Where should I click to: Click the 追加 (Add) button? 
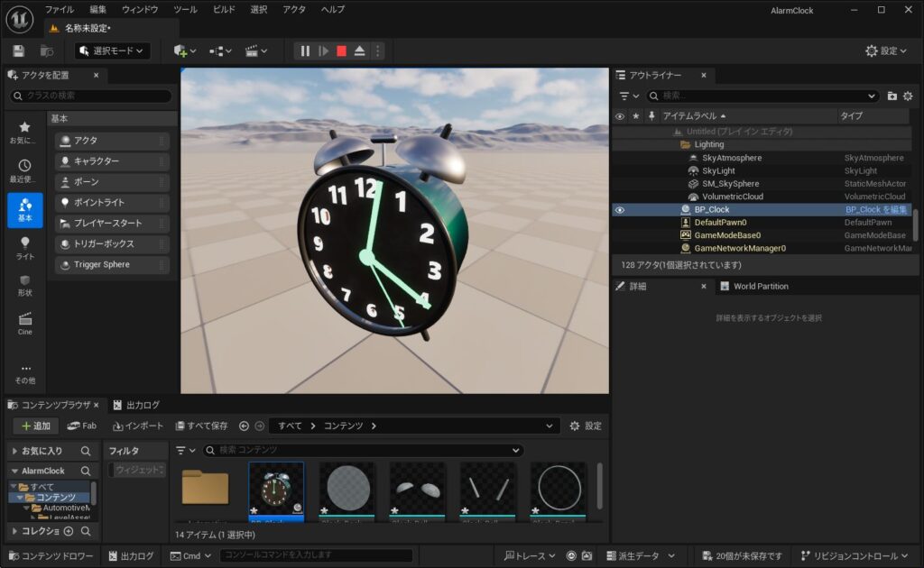click(35, 426)
